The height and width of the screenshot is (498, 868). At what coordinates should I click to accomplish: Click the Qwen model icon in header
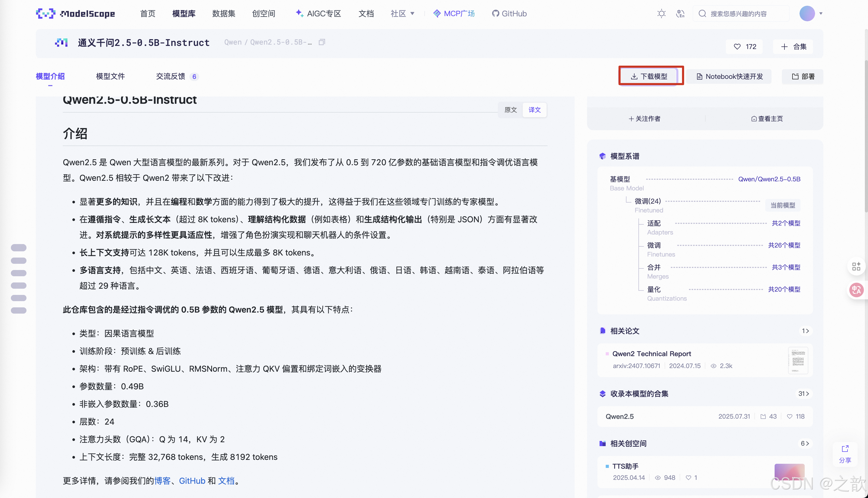(61, 43)
